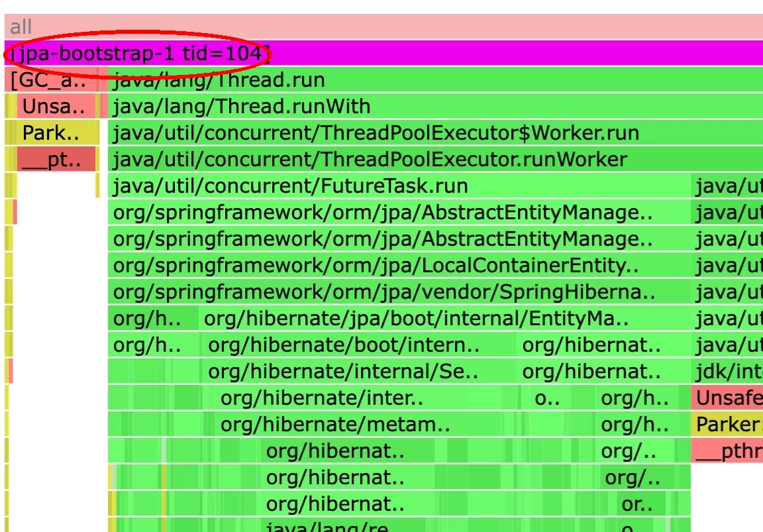The image size is (763, 532).
Task: Click the jdk/inte.. frame at right edge
Action: click(727, 372)
